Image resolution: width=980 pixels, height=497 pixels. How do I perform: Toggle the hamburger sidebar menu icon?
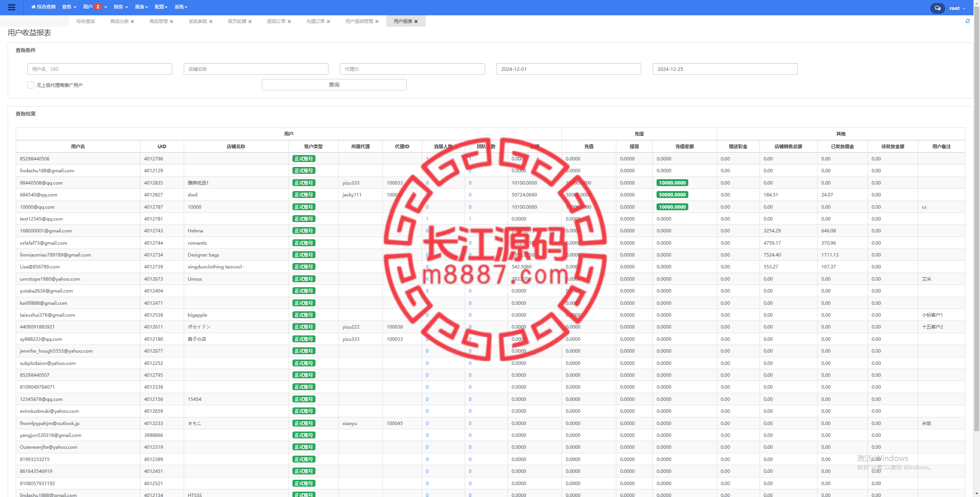click(11, 7)
